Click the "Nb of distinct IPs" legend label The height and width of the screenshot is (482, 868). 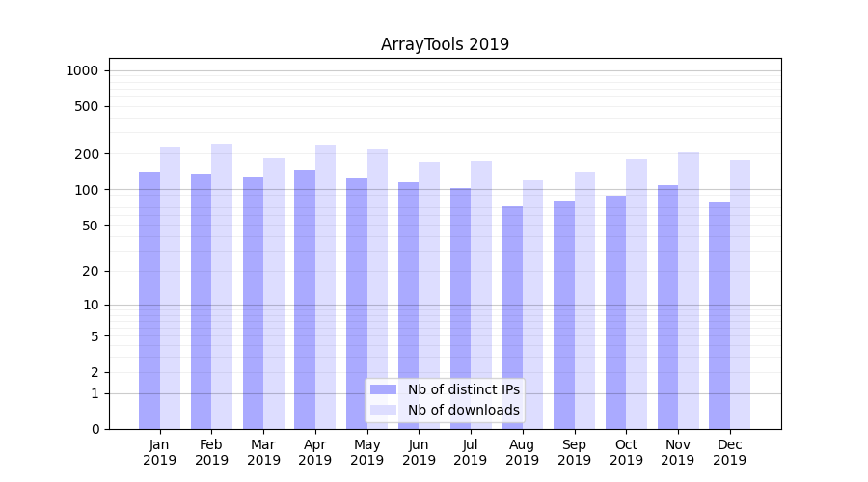pos(463,389)
